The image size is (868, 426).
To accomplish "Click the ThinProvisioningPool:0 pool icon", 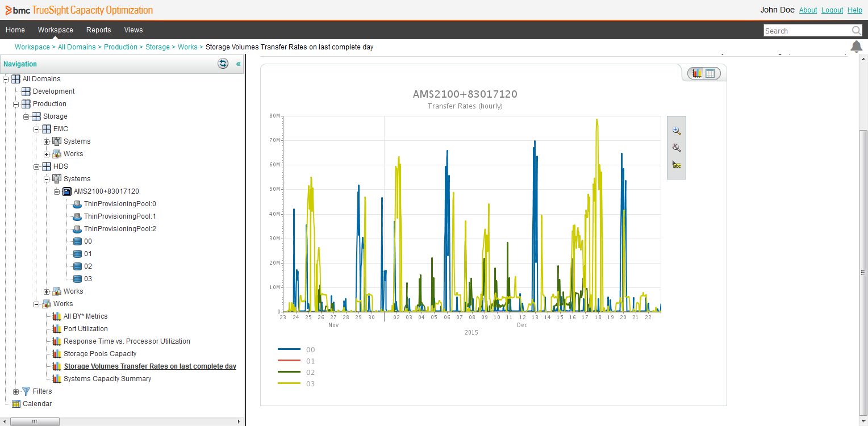I will 77,204.
